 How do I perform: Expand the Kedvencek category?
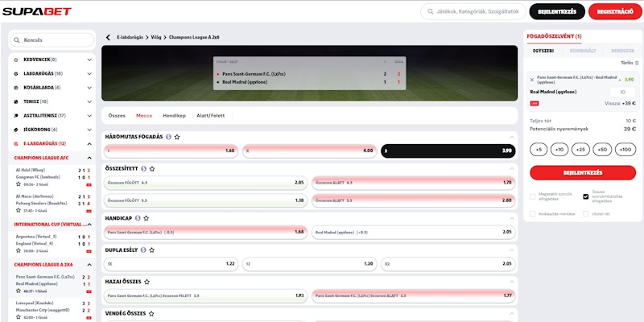tap(89, 60)
